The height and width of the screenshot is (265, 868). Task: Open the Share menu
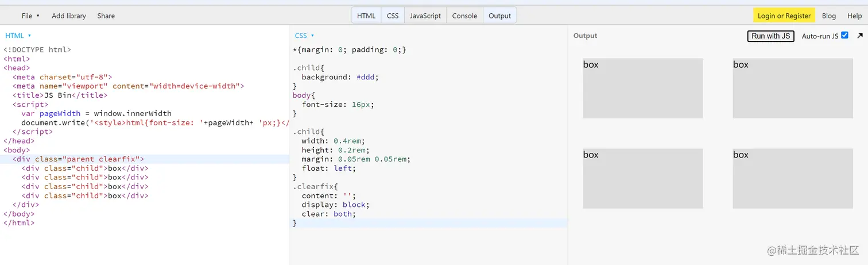106,16
